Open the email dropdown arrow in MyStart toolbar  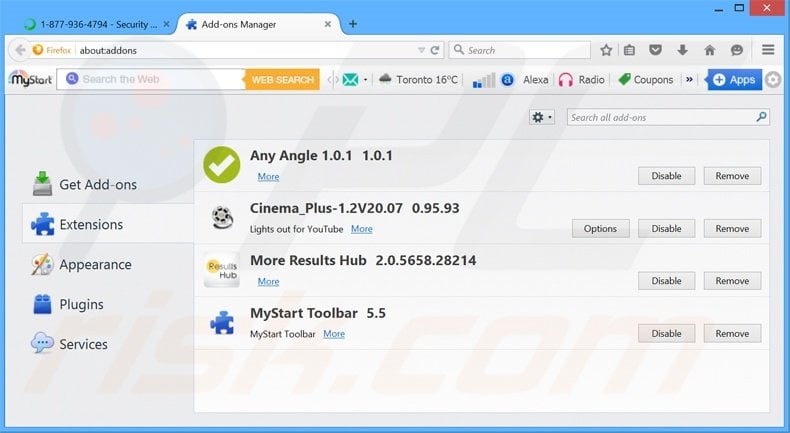[x=365, y=80]
